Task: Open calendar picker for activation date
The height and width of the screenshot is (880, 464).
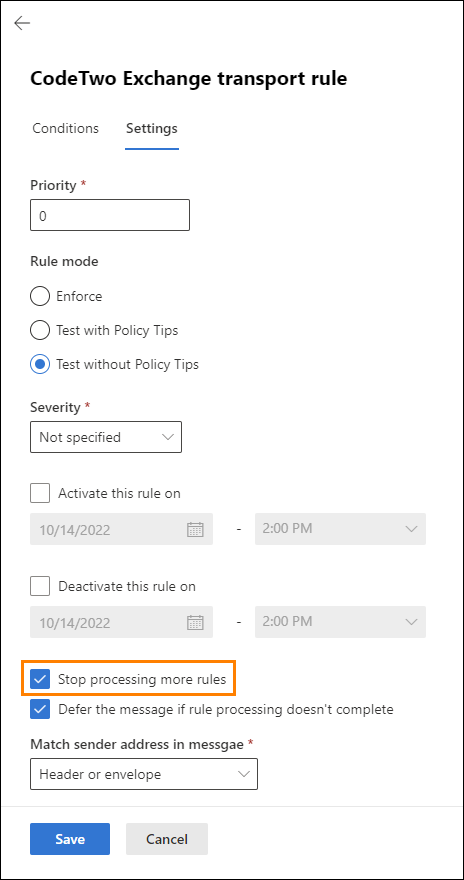Action: click(195, 529)
